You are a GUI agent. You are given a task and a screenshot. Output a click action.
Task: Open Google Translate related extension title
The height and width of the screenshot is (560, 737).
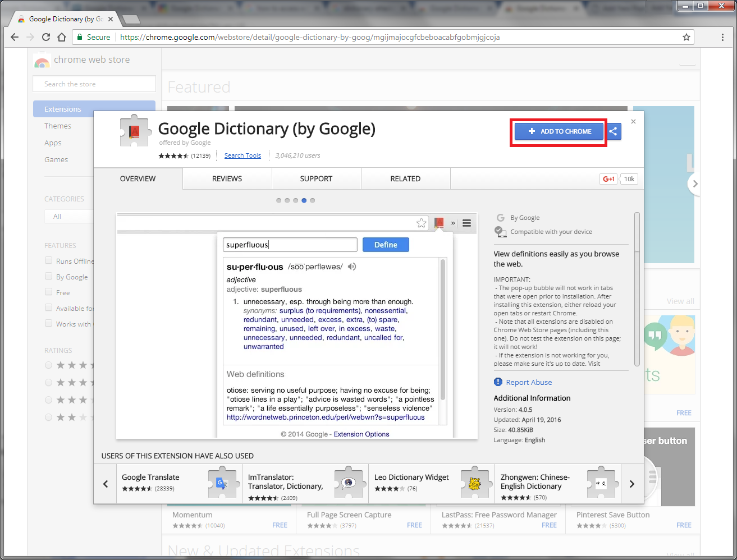(x=150, y=477)
